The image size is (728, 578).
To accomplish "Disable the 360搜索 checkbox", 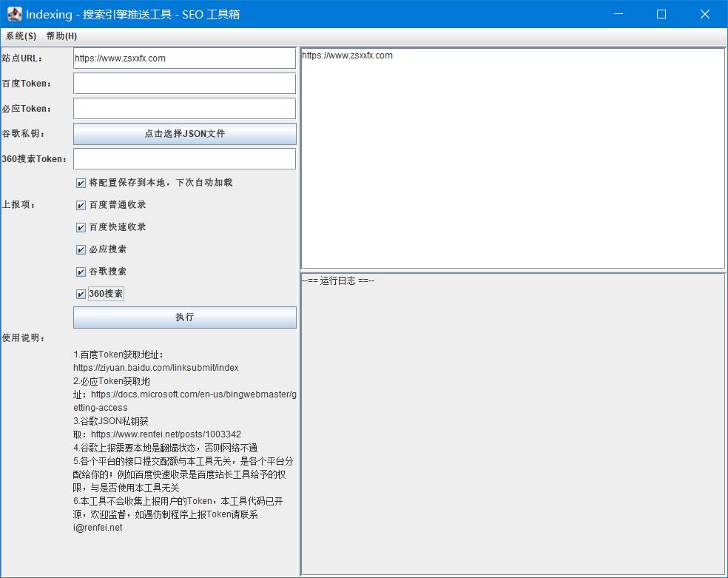I will coord(81,294).
